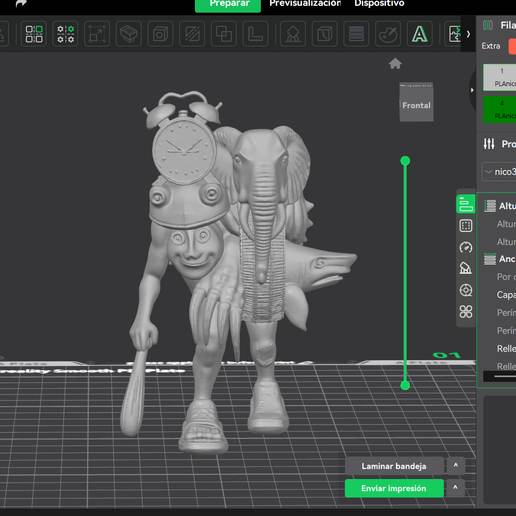Open the Laminar bandeja dropdown arrow
The image size is (516, 516).
[456, 466]
